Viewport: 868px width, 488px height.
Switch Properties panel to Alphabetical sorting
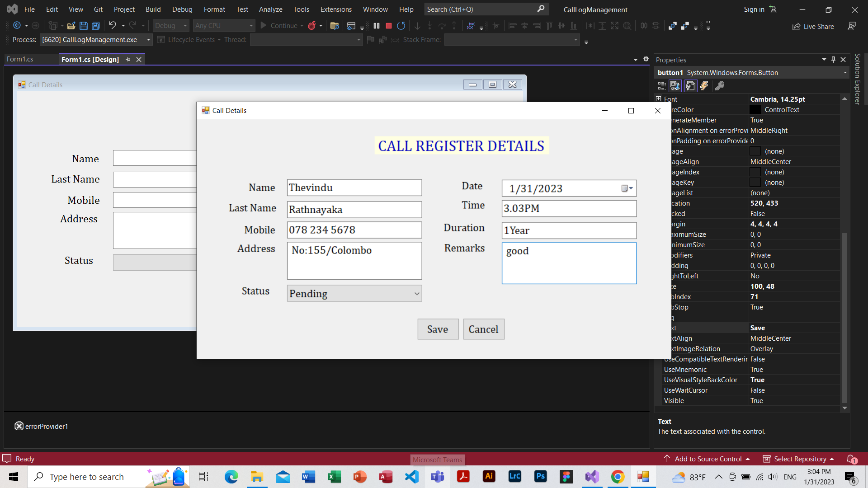click(x=675, y=86)
